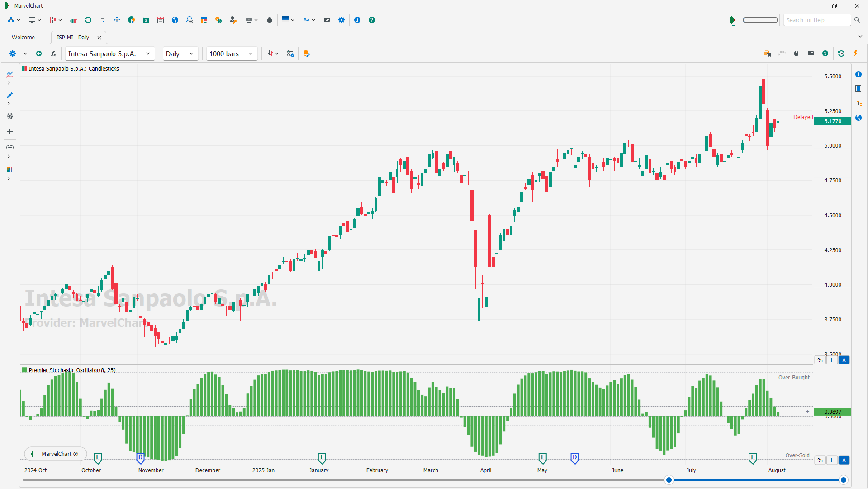
Task: Select the plus crosshair tool in left sidebar
Action: (x=9, y=132)
